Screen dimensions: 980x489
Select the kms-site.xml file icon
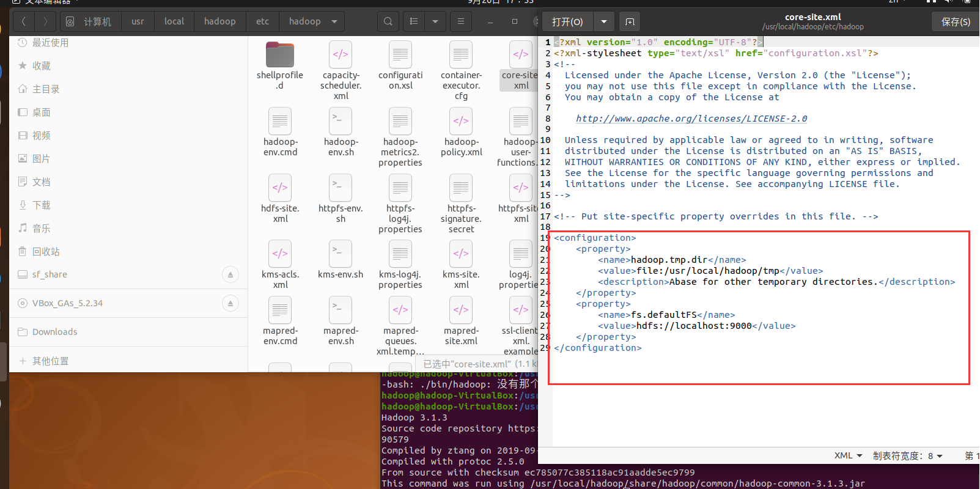tap(461, 254)
